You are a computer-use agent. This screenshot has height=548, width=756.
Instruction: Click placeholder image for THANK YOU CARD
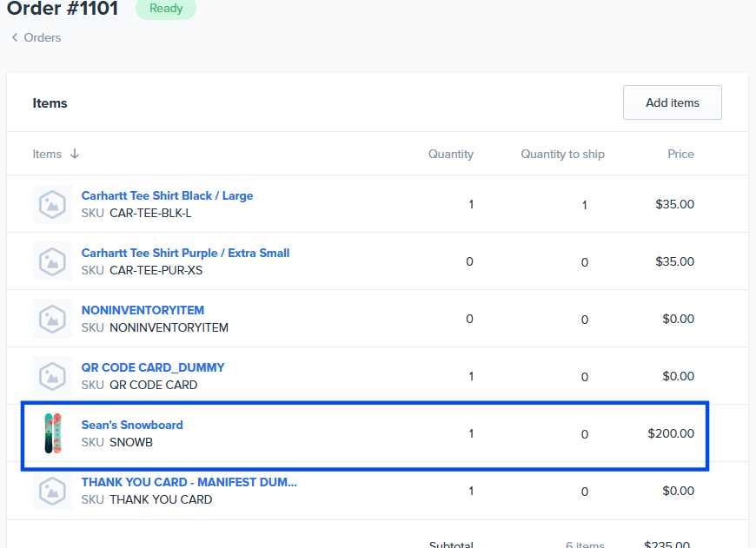click(52, 491)
